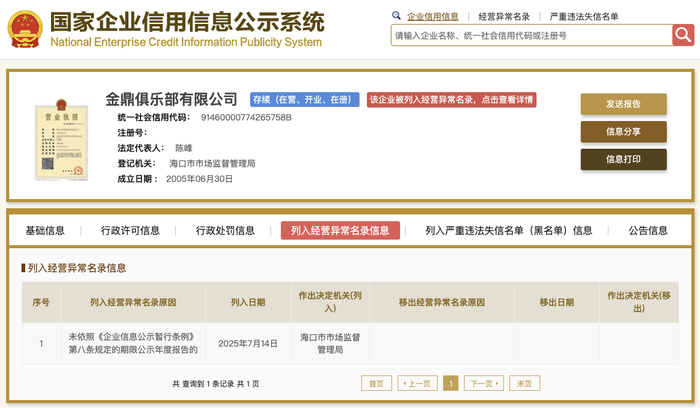Click the table cell 海口市市场监督管理局 in decision authority column

click(330, 343)
